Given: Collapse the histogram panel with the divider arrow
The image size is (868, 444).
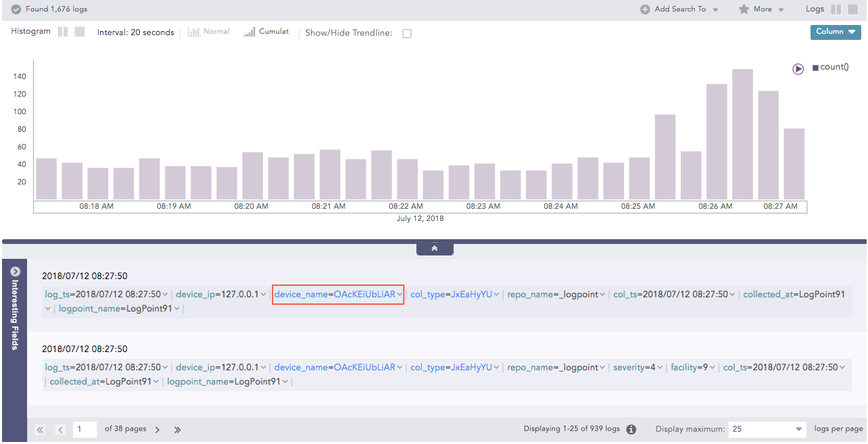Looking at the screenshot, I should coord(435,249).
